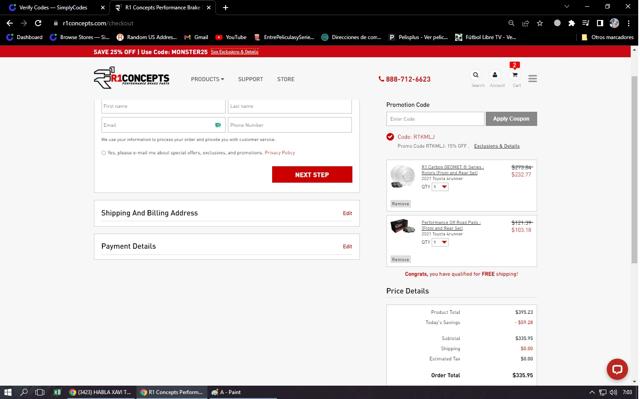This screenshot has width=640, height=399.
Task: Open the Otros marcadores bookmarks folder
Action: click(x=607, y=37)
